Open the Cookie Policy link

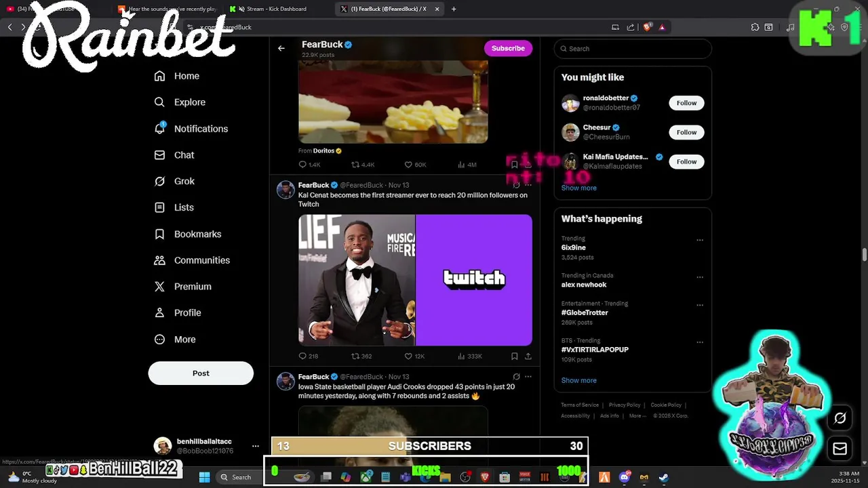[x=666, y=405]
